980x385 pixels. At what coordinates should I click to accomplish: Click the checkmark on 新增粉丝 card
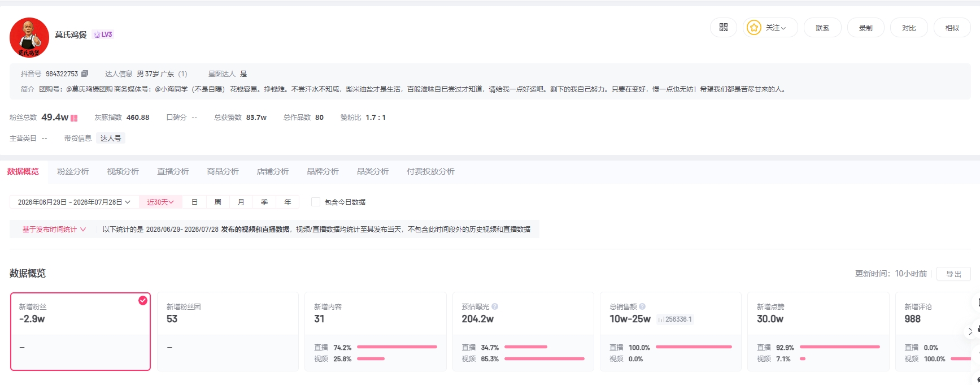point(143,300)
